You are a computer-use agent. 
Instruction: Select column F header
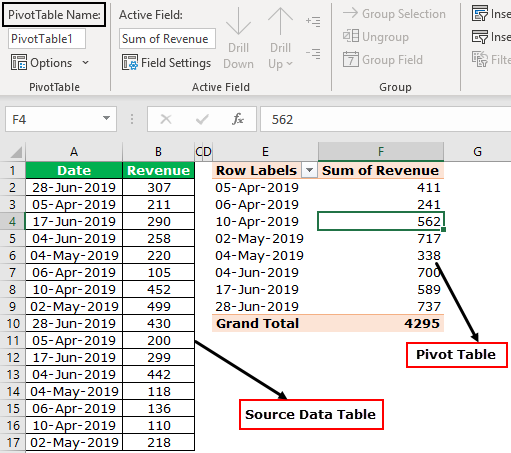tap(381, 152)
